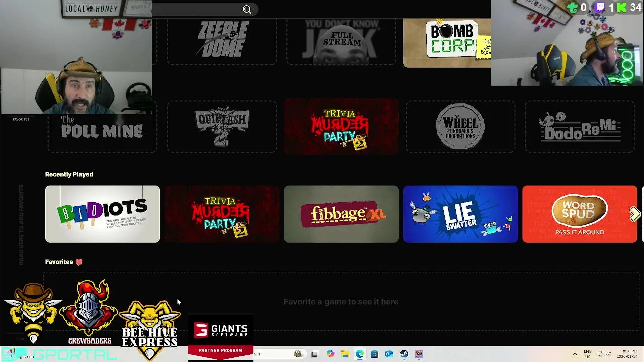The width and height of the screenshot is (644, 362).
Task: Open Steam from the taskbar
Action: [404, 354]
